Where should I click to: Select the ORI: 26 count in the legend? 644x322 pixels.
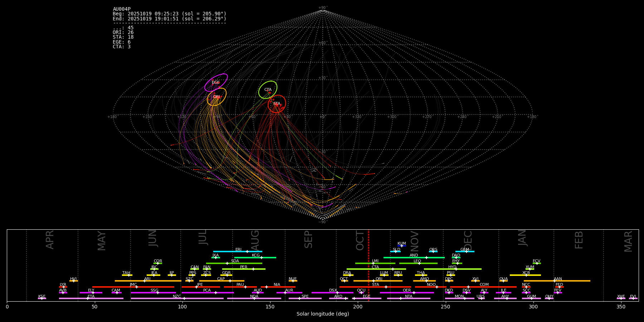pyautogui.click(x=123, y=33)
